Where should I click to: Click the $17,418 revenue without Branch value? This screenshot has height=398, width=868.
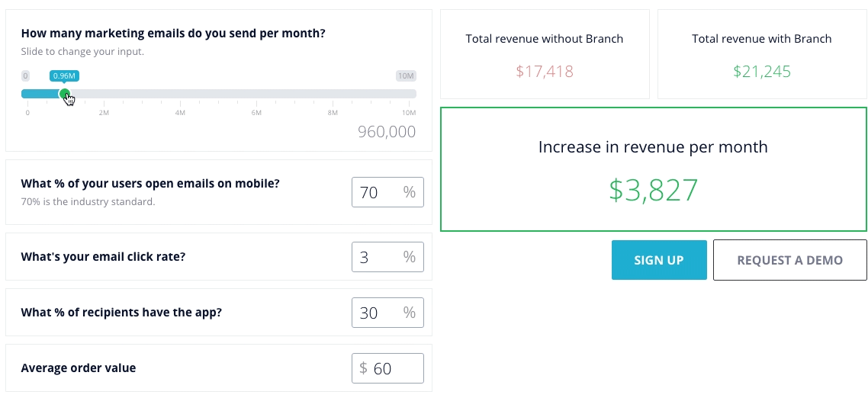(x=545, y=72)
